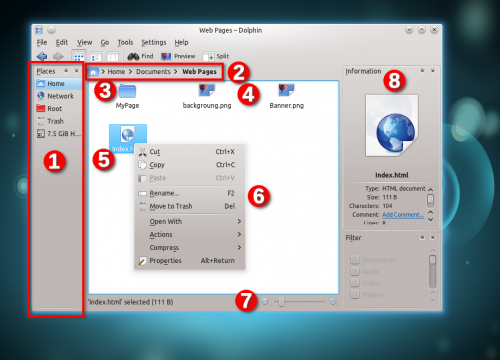Close the Filter panel
The image size is (500, 360).
pyautogui.click(x=433, y=237)
